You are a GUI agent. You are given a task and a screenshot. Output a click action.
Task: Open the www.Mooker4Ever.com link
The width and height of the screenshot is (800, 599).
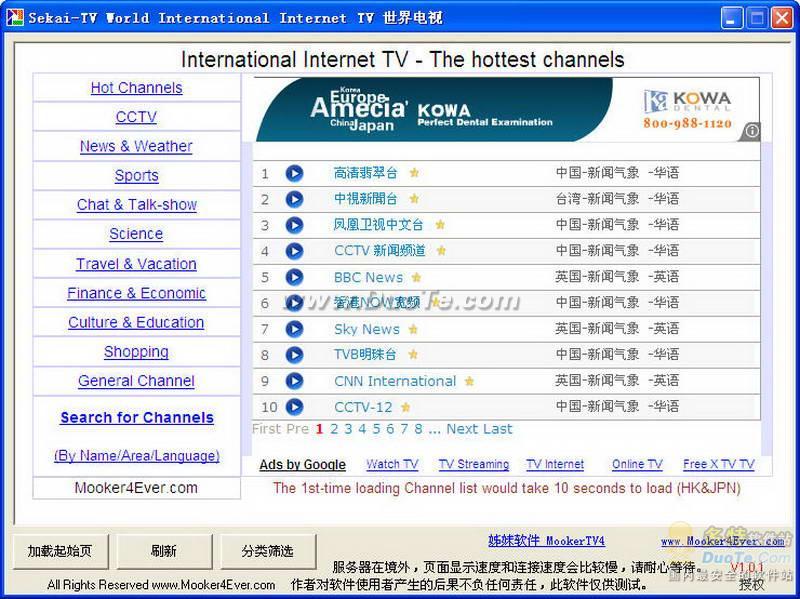tap(722, 541)
